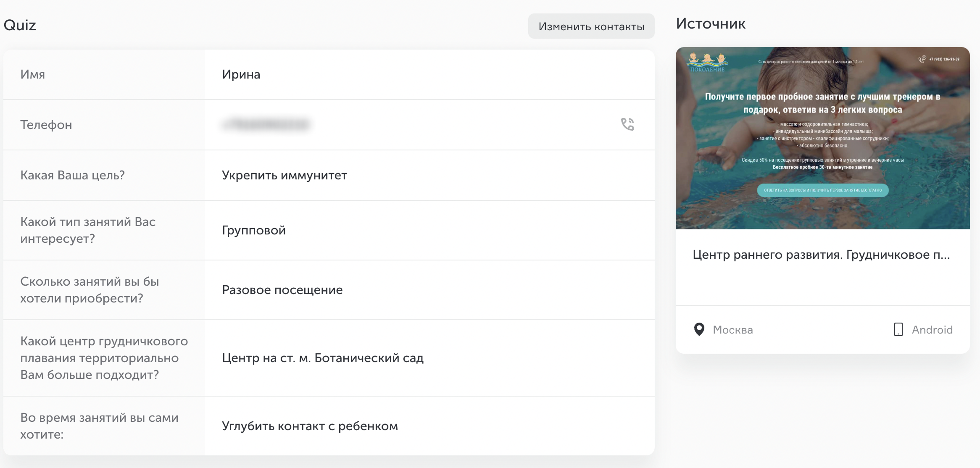Click the question about 'центр грудничкового плавания'
Image resolution: width=980 pixels, height=468 pixels.
tap(104, 358)
